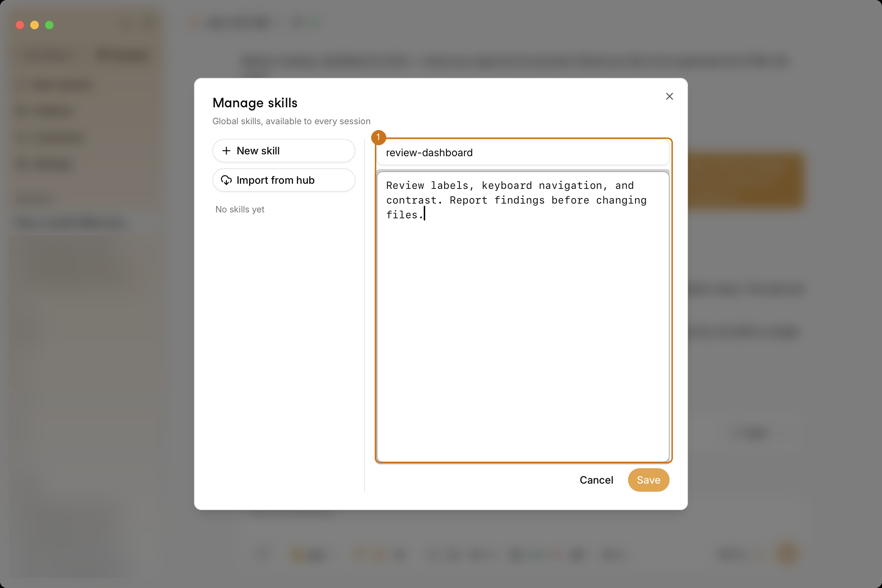The width and height of the screenshot is (882, 588).
Task: Click the red macOS close button
Action: pos(20,25)
